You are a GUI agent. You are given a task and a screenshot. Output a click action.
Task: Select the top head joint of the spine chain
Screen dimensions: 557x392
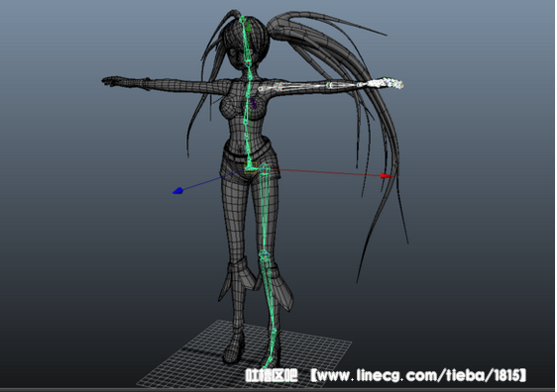pos(243,19)
